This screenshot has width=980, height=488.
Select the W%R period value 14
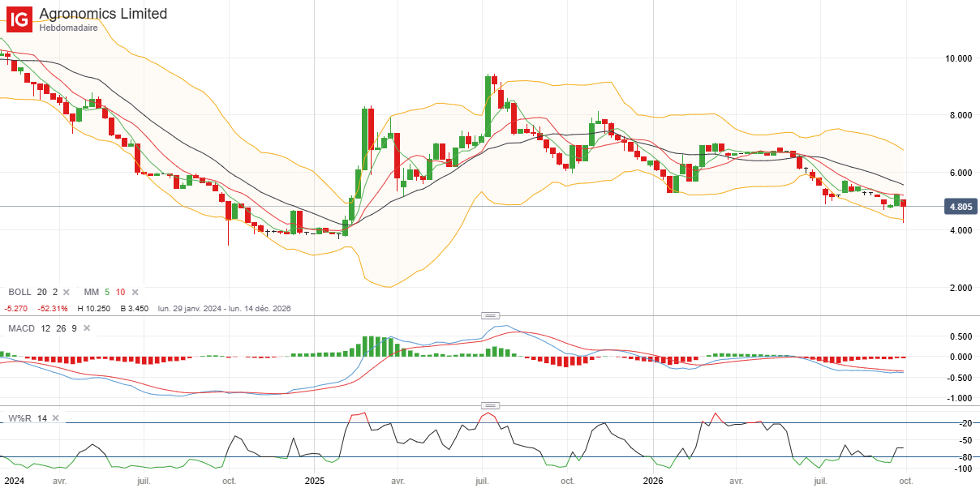(41, 418)
